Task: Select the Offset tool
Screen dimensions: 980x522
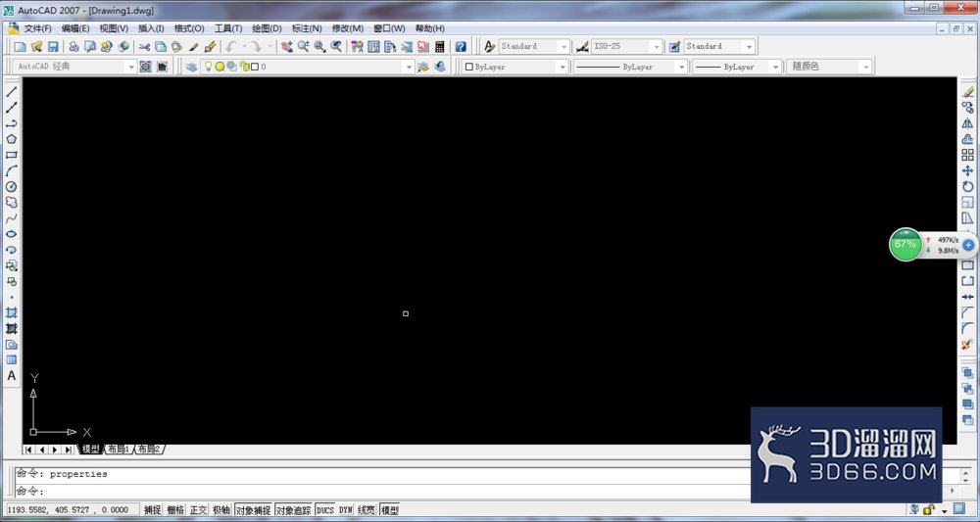Action: (967, 139)
